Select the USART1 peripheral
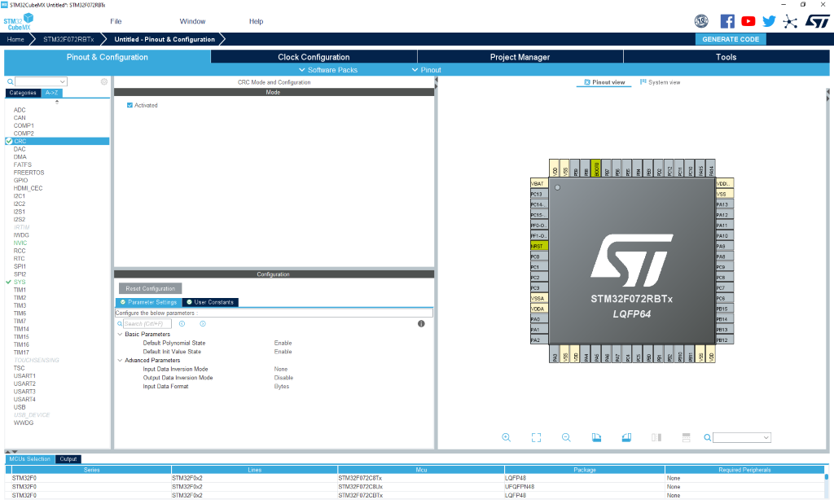Screen dimensions: 834x504 pyautogui.click(x=24, y=376)
